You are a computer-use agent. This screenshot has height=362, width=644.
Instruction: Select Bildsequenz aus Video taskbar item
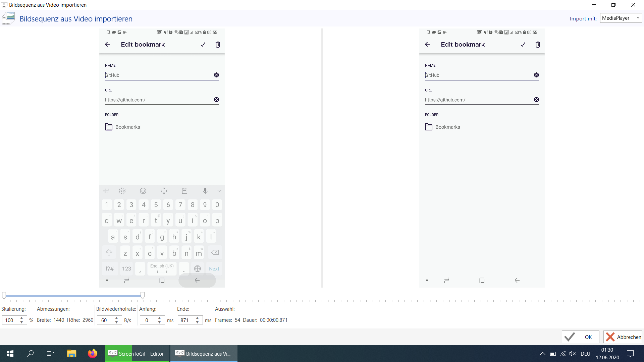(x=204, y=354)
